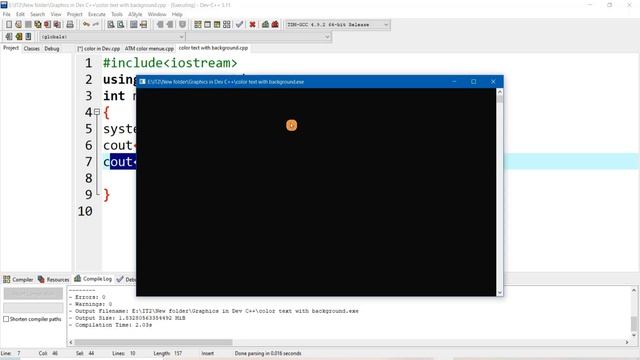Click the Open file toolbar icon
Viewport: 640px width, 360px height.
18,24
